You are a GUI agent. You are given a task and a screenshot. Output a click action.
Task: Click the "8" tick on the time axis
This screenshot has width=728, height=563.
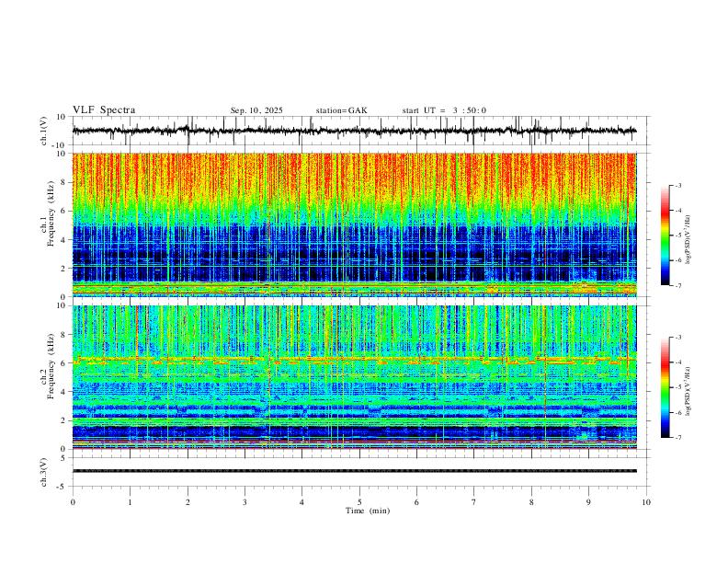(531, 502)
